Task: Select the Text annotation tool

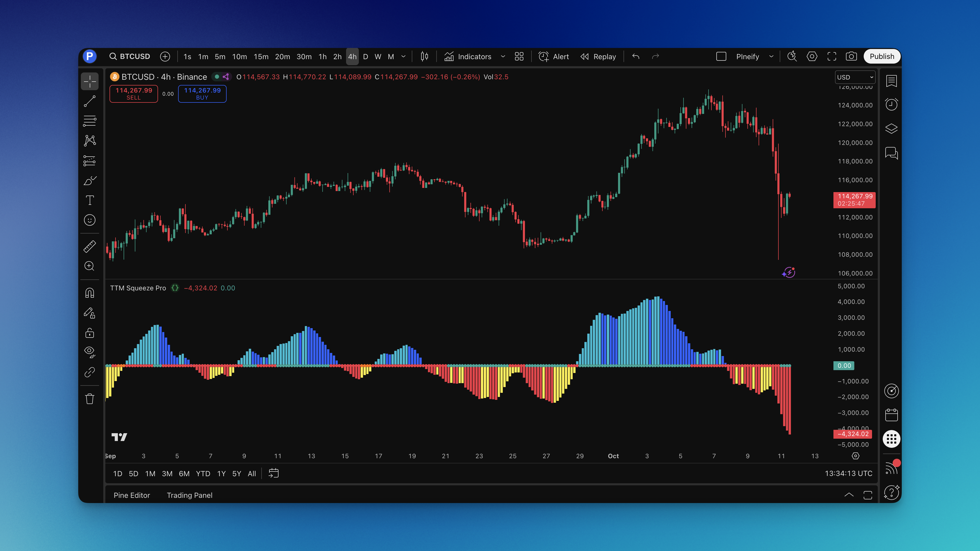Action: (90, 200)
